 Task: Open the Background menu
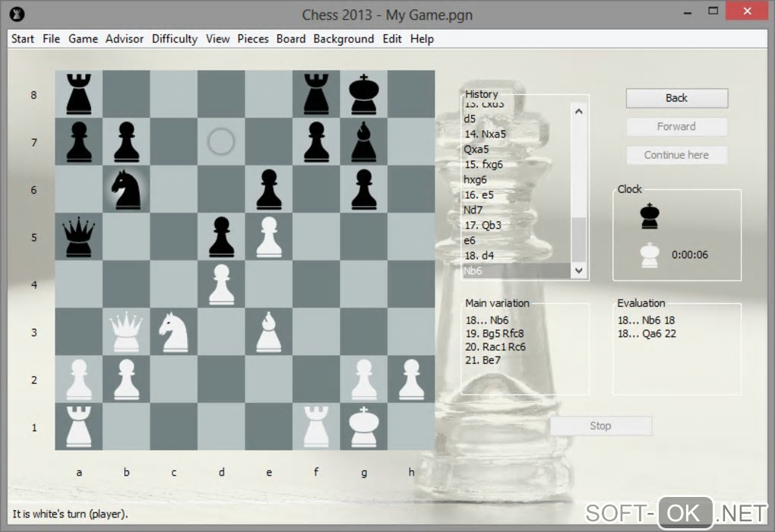[x=343, y=39]
